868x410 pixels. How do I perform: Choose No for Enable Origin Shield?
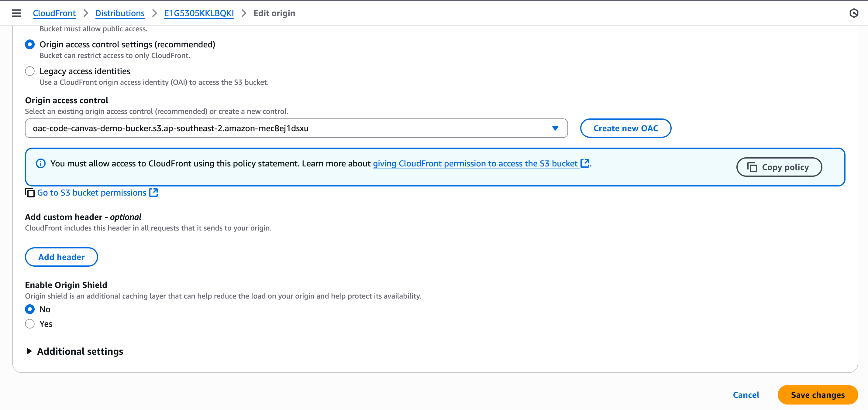[30, 309]
